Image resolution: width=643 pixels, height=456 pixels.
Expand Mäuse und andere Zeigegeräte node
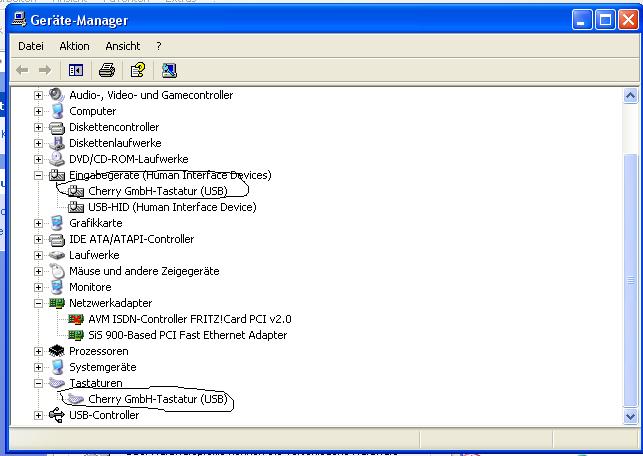click(38, 271)
